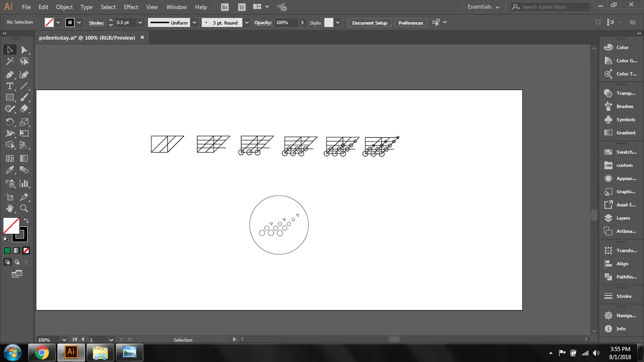Image resolution: width=644 pixels, height=362 pixels.
Task: Search Adobe Stock field
Action: tap(549, 7)
